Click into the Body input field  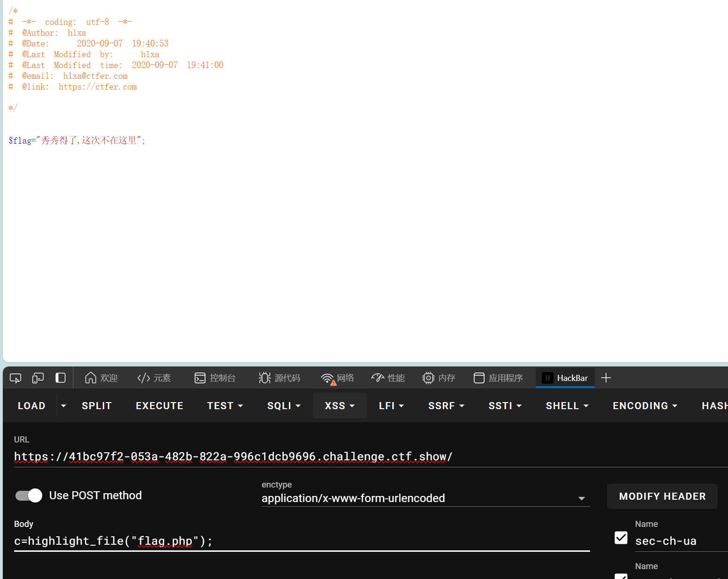click(x=300, y=541)
